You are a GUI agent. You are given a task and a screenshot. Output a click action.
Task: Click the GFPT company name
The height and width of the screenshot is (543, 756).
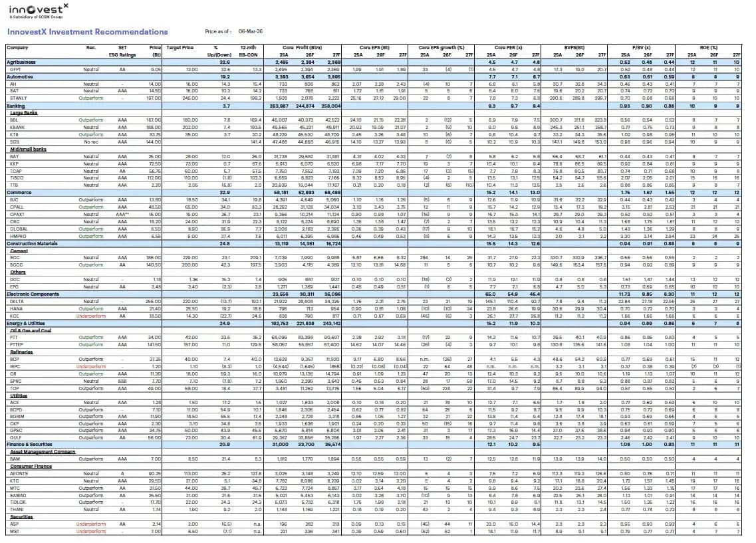coord(15,69)
